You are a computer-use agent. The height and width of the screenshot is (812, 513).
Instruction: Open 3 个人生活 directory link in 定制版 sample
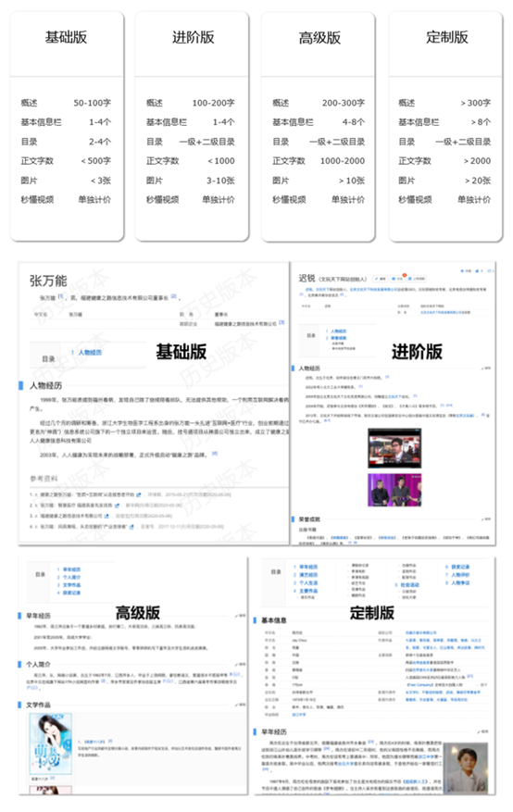point(306,582)
